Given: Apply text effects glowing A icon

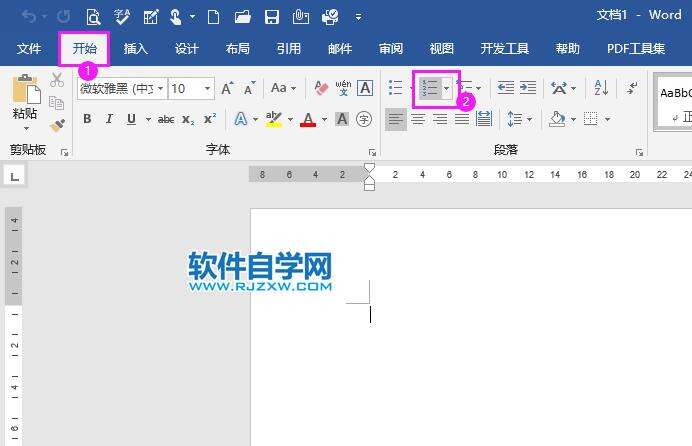Looking at the screenshot, I should point(241,119).
